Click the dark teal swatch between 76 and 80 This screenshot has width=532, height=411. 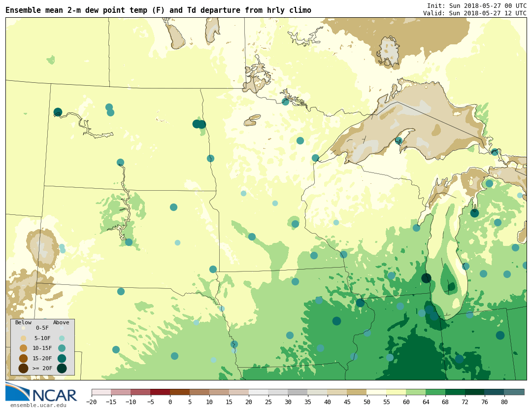[495, 392]
